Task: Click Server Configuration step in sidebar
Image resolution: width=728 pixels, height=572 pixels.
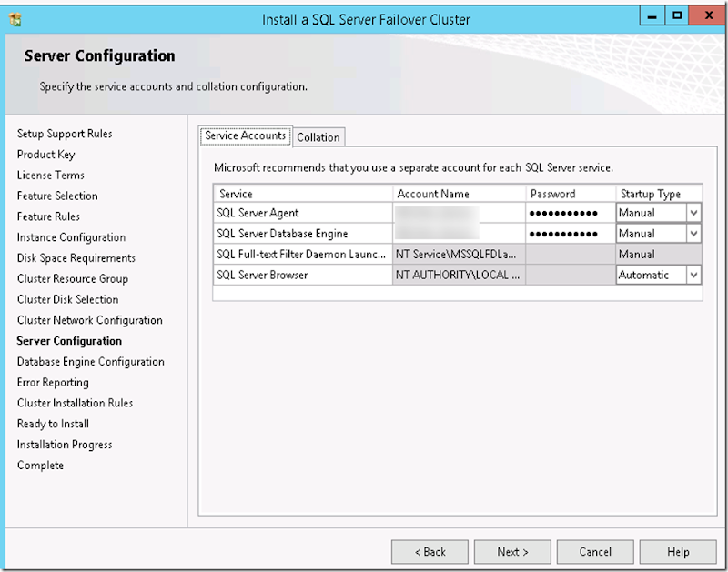Action: [69, 341]
